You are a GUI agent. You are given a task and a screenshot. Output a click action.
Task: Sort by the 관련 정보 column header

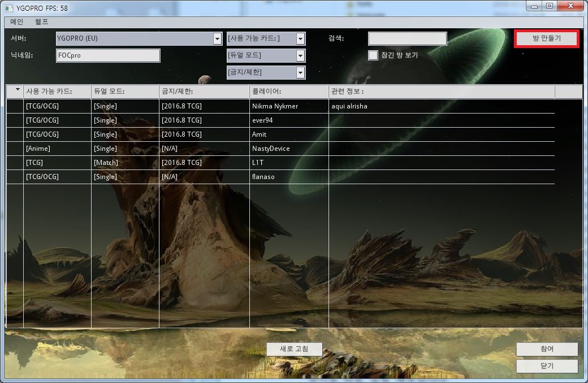442,92
